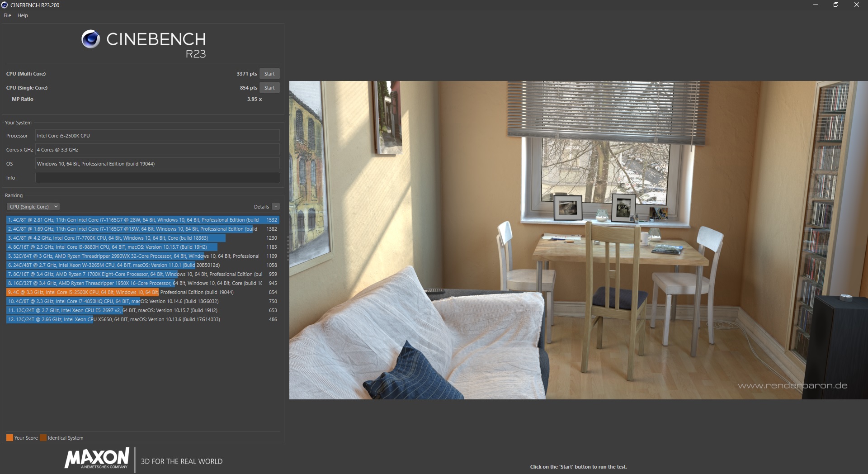Start the CPU Single Core test

pyautogui.click(x=269, y=88)
